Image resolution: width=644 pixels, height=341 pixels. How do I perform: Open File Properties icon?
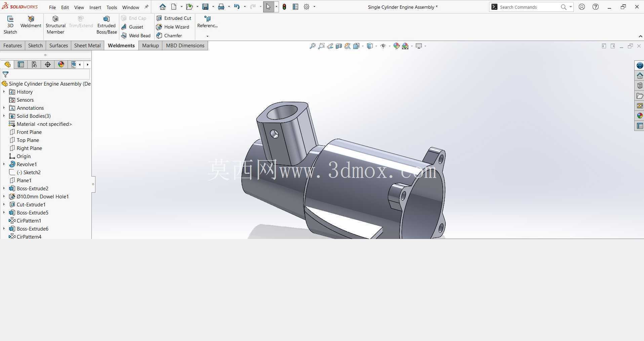(295, 7)
